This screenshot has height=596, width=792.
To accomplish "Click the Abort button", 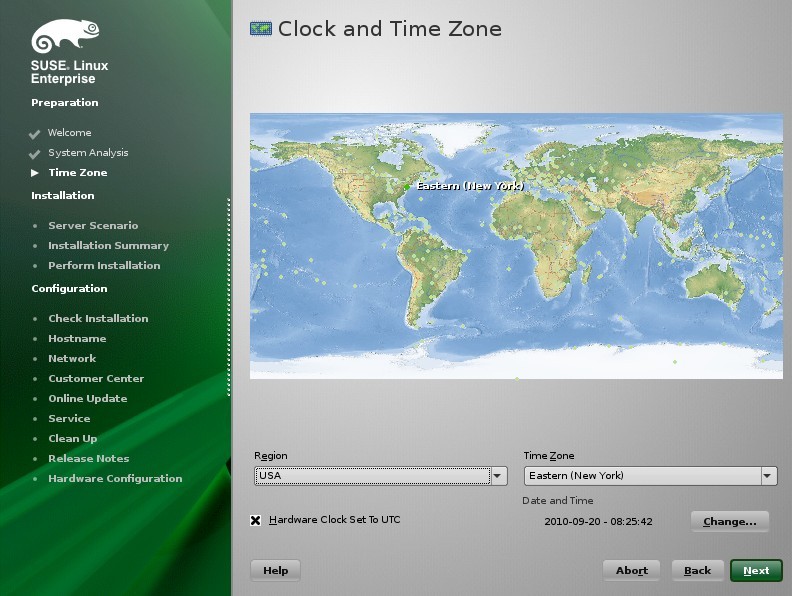I will (x=631, y=571).
